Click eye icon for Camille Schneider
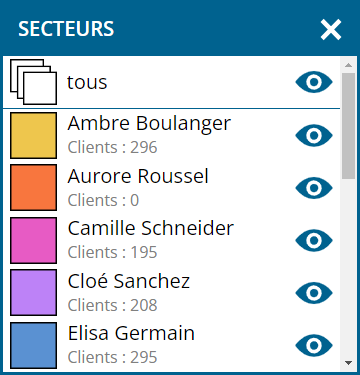The height and width of the screenshot is (375, 360). point(314,240)
